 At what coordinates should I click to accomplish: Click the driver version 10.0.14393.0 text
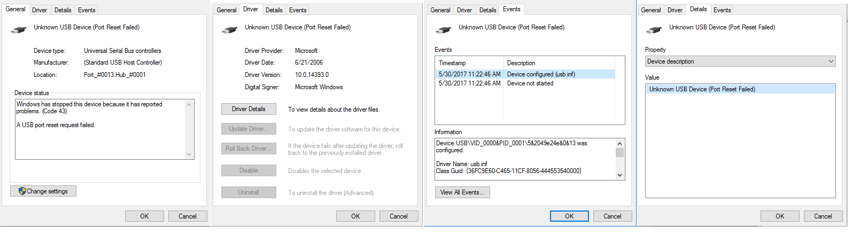312,75
